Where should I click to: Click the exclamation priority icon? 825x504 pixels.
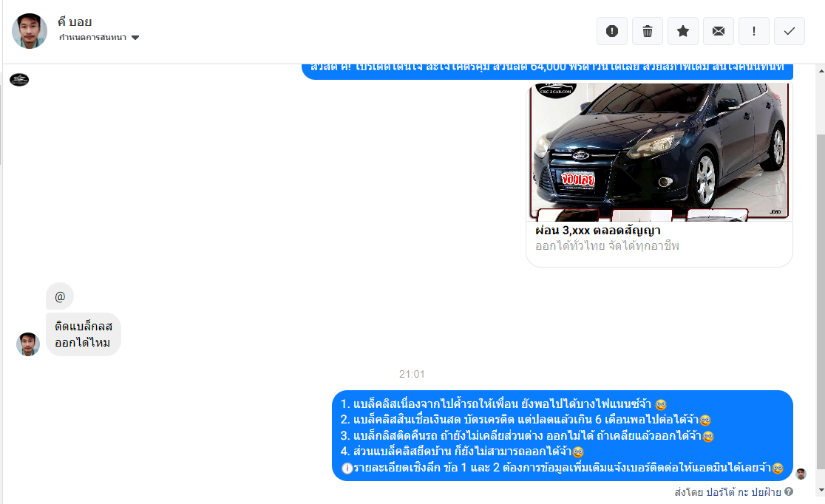point(754,31)
